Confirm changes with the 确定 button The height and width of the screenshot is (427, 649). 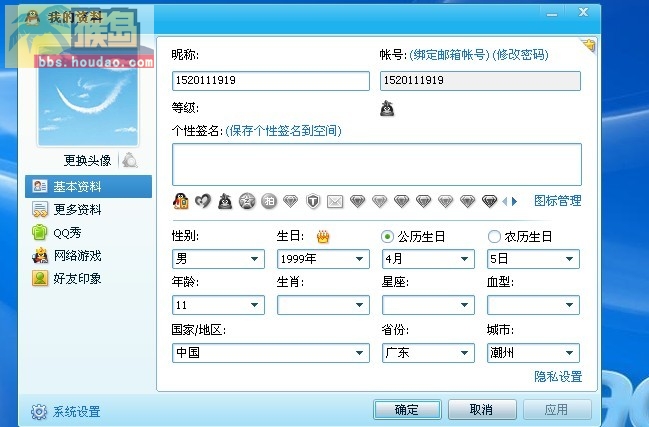pos(407,410)
